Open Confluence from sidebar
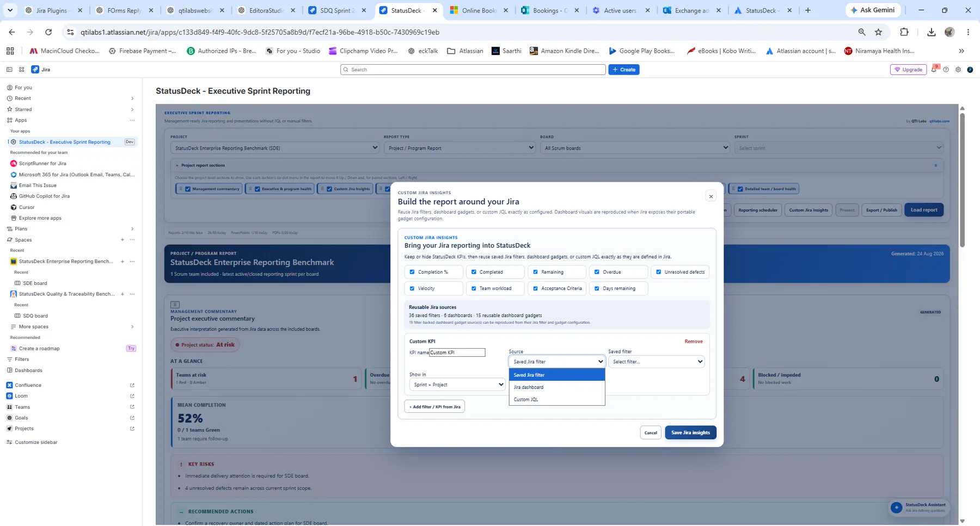Image resolution: width=980 pixels, height=526 pixels. tap(28, 385)
